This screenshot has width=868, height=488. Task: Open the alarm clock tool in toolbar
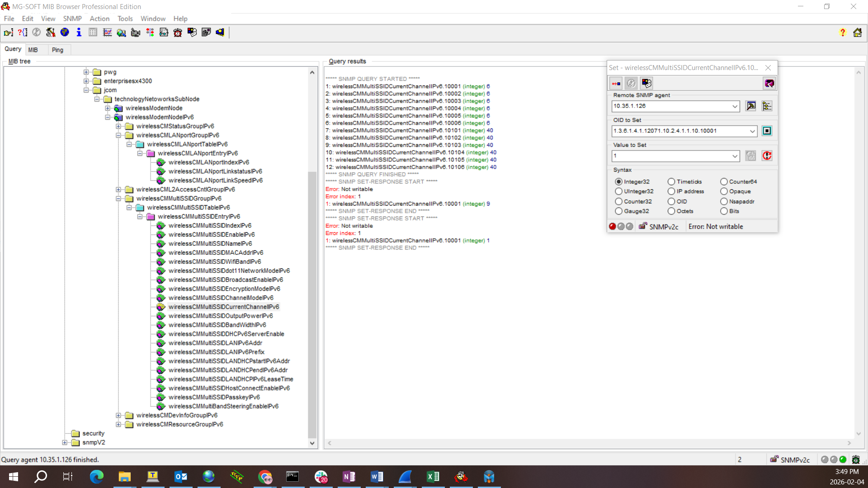click(178, 32)
